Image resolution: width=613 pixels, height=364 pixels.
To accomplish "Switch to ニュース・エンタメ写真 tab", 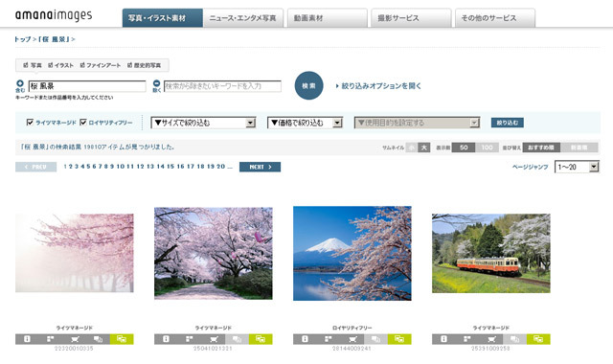I will [x=243, y=18].
